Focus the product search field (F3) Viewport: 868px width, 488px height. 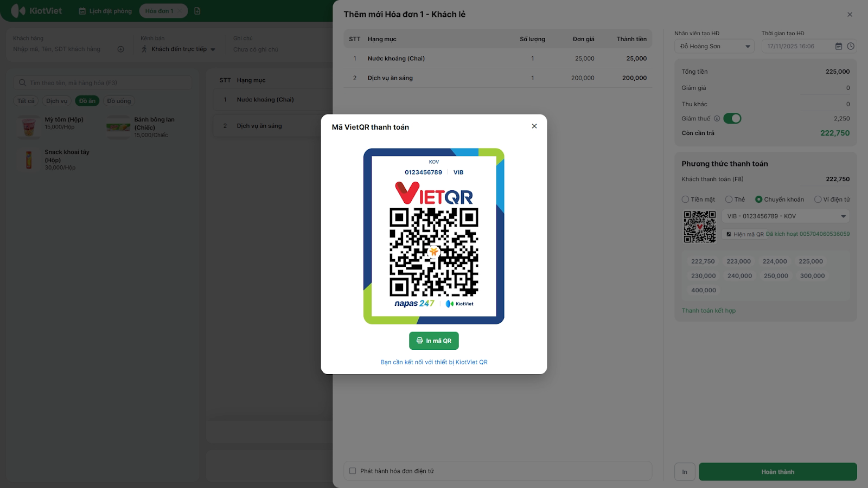pos(103,83)
